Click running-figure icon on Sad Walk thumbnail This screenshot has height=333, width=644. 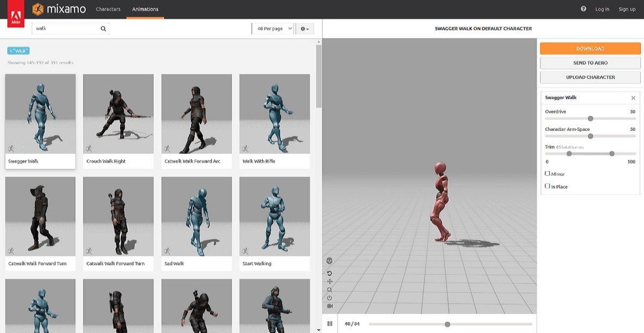pyautogui.click(x=167, y=250)
